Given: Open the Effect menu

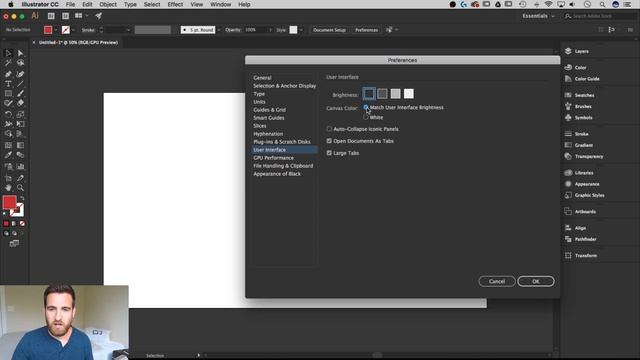Looking at the screenshot, I should pyautogui.click(x=175, y=4).
